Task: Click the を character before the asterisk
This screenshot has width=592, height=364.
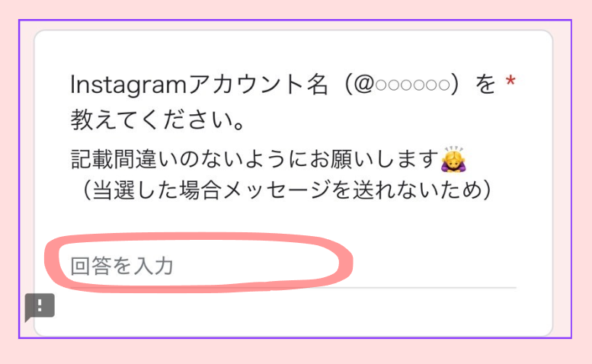Action: click(485, 84)
